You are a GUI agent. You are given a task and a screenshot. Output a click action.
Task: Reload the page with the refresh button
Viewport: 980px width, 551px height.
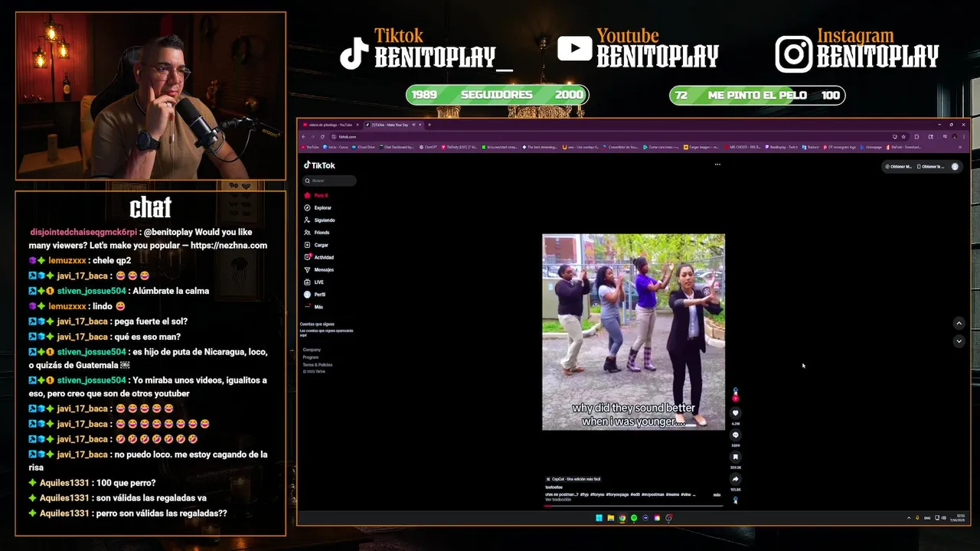[x=322, y=137]
